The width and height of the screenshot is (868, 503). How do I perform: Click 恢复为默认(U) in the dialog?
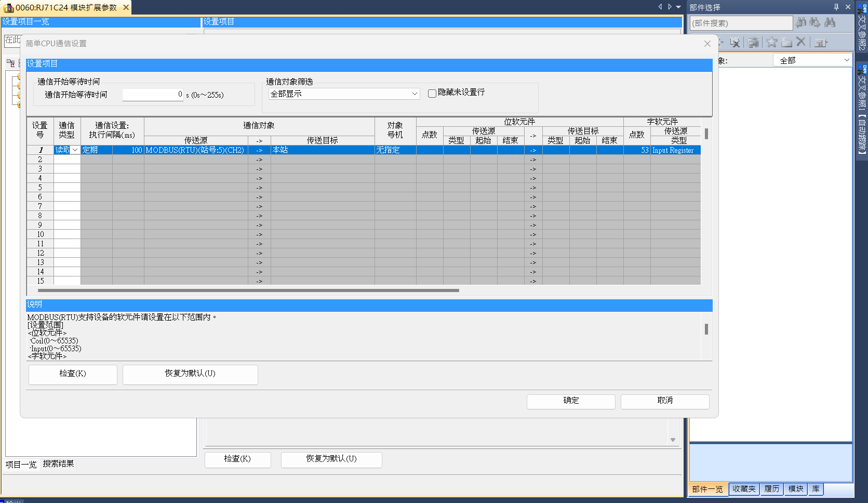[190, 374]
